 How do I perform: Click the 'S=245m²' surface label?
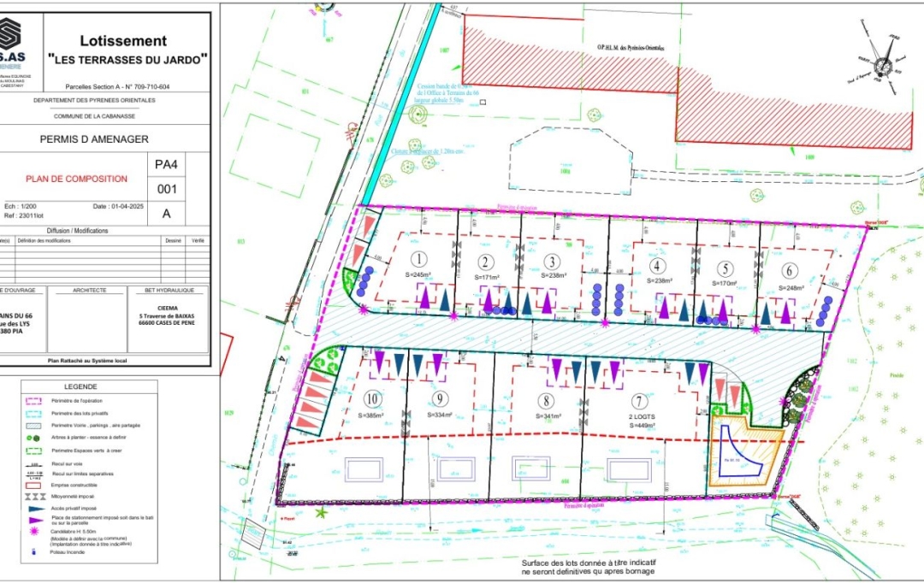tap(418, 275)
